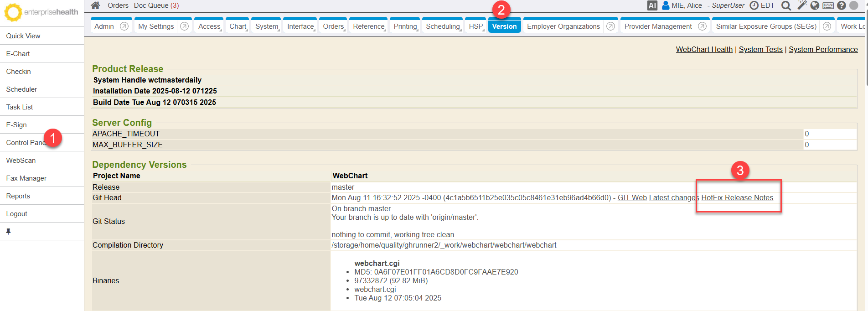
Task: Click the gray status circle indicator
Action: 854,5
